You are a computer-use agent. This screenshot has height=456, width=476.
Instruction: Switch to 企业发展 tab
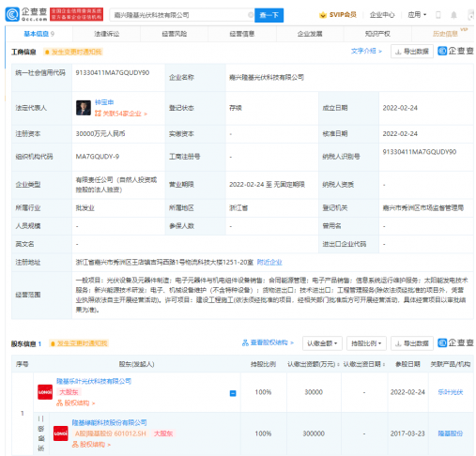310,34
